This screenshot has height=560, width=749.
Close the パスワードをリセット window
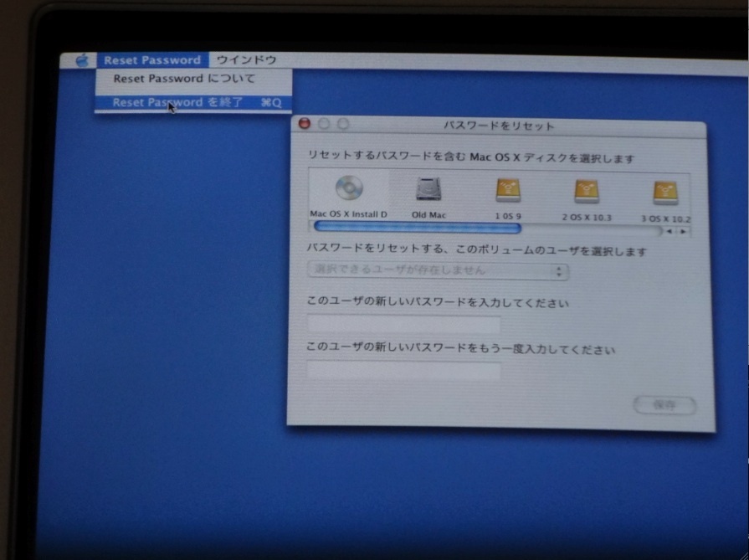tap(305, 124)
